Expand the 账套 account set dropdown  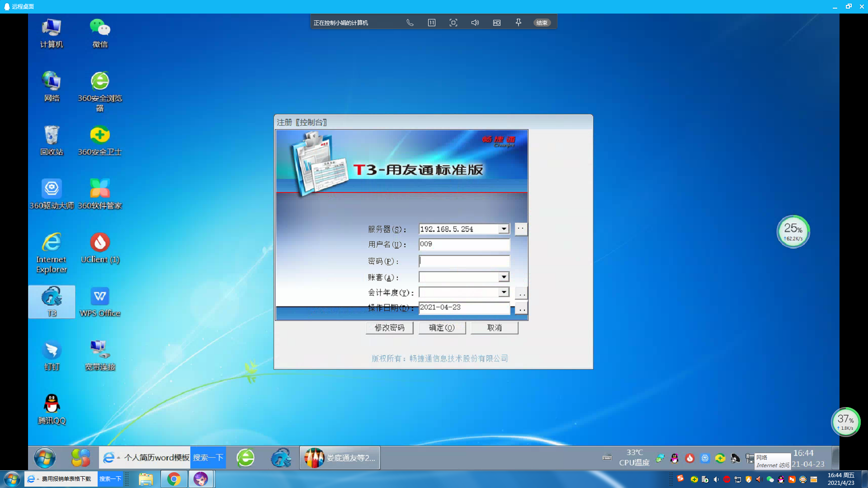(x=504, y=277)
